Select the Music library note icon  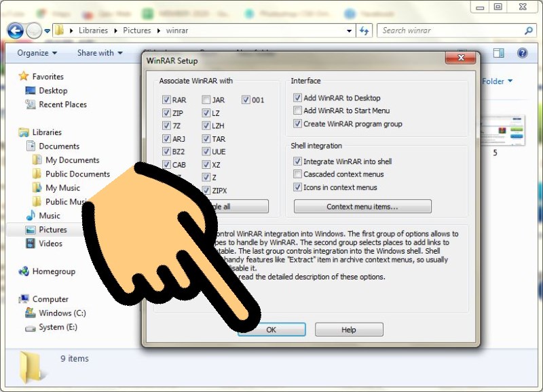pyautogui.click(x=31, y=215)
